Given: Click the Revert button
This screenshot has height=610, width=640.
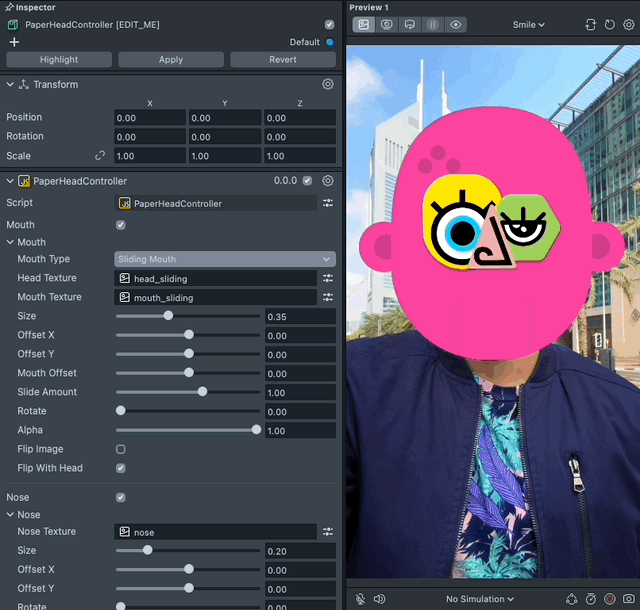Looking at the screenshot, I should pyautogui.click(x=283, y=60).
